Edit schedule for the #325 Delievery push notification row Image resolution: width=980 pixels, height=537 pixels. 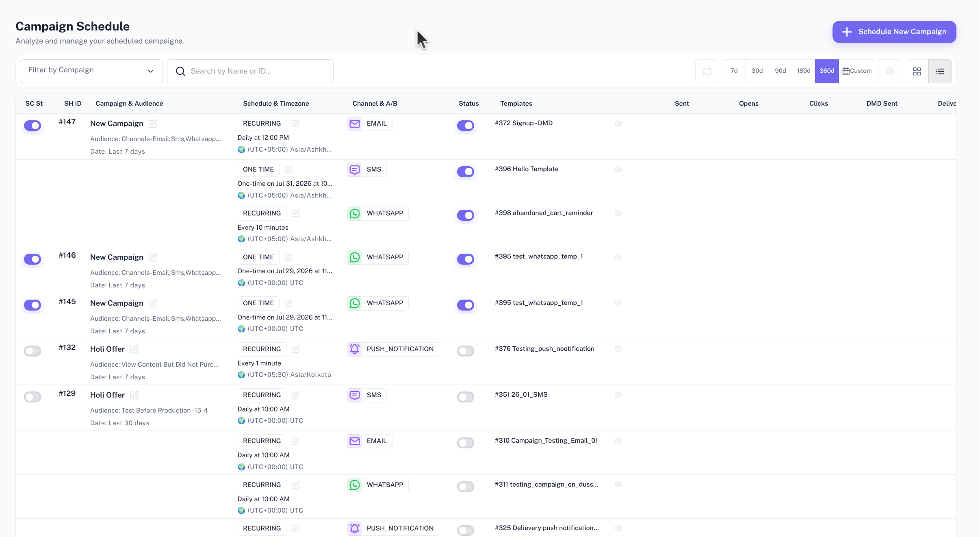(x=295, y=528)
